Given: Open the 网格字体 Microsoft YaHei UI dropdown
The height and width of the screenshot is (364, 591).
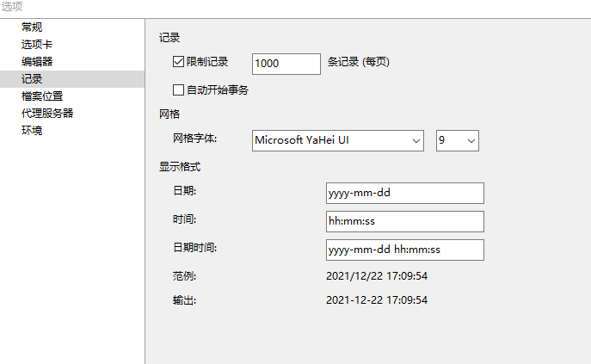Looking at the screenshot, I should [339, 140].
